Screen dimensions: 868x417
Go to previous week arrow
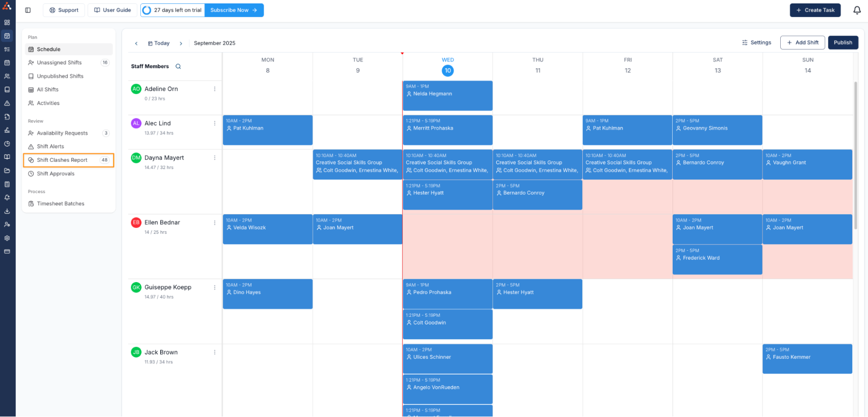(136, 43)
